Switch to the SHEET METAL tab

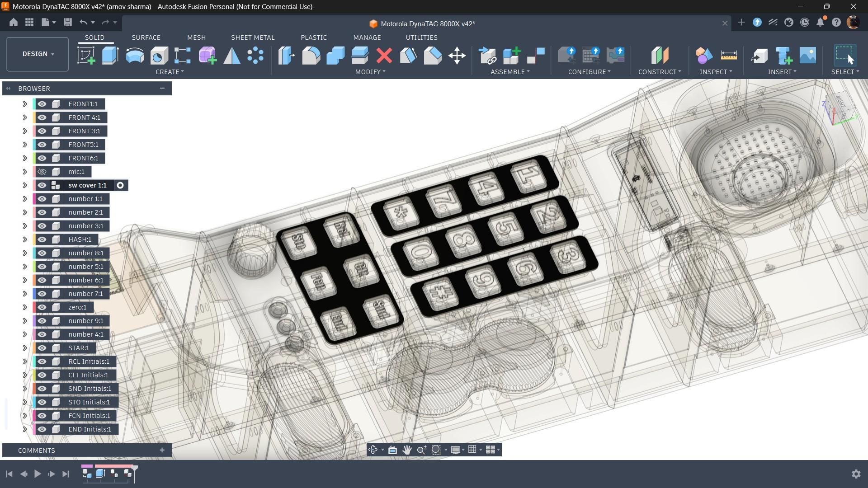coord(253,38)
